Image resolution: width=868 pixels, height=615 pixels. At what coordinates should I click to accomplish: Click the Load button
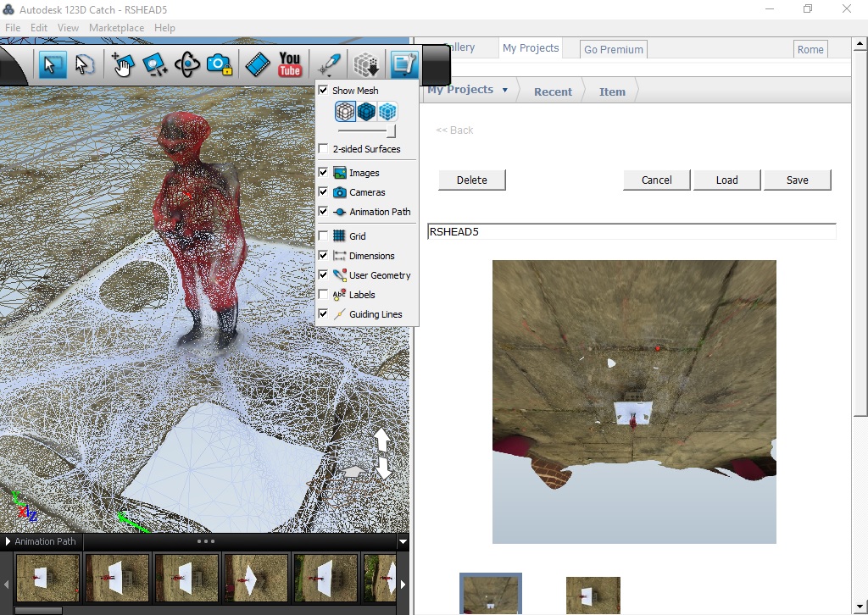click(x=726, y=180)
